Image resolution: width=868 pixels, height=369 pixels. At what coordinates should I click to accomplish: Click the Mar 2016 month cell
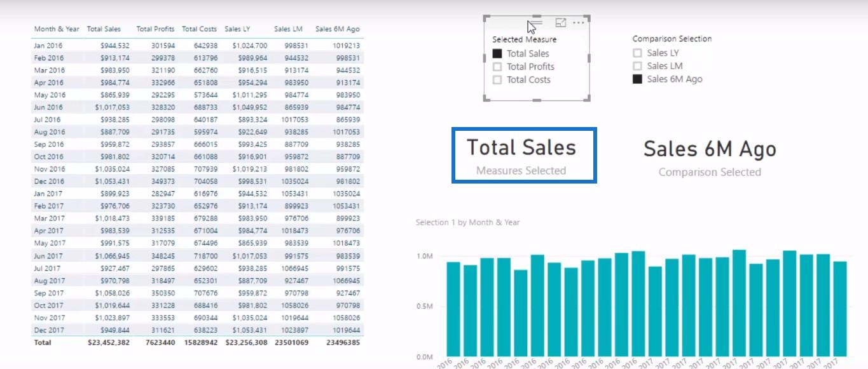(x=49, y=70)
